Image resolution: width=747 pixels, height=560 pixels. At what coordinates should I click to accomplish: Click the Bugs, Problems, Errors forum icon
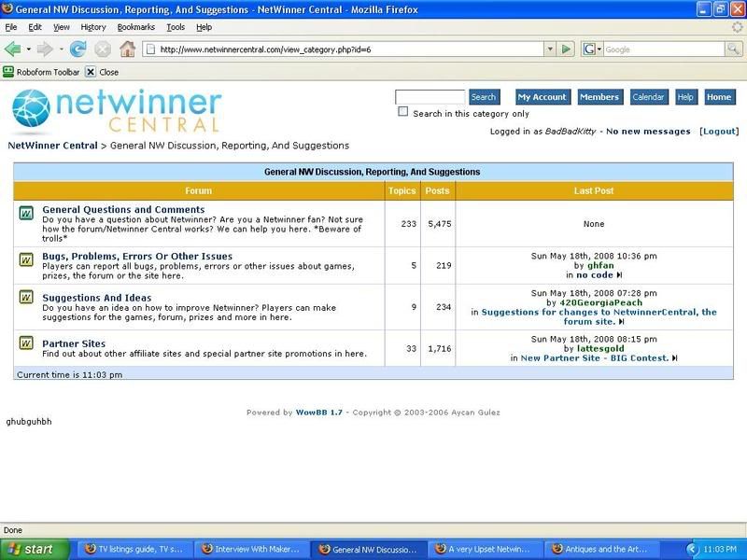pos(26,259)
